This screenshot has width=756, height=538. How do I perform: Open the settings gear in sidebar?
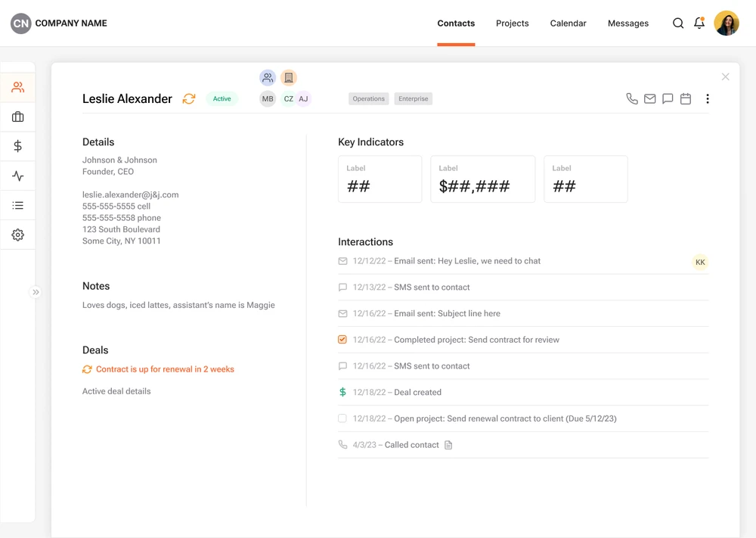point(17,235)
